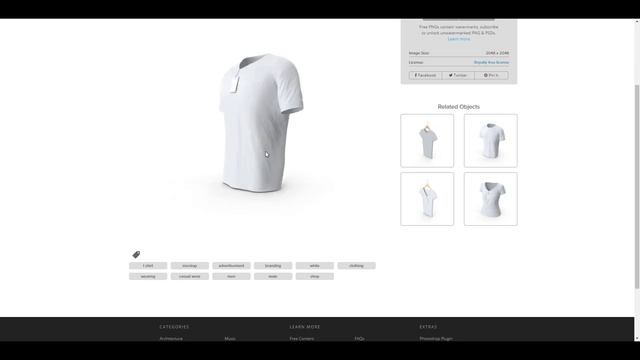Screen dimensions: 640x360
Task: Select the "white" tag
Action: 315,266
